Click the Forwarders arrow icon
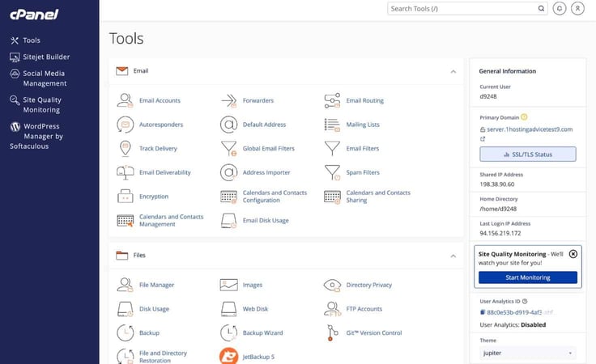 229,100
